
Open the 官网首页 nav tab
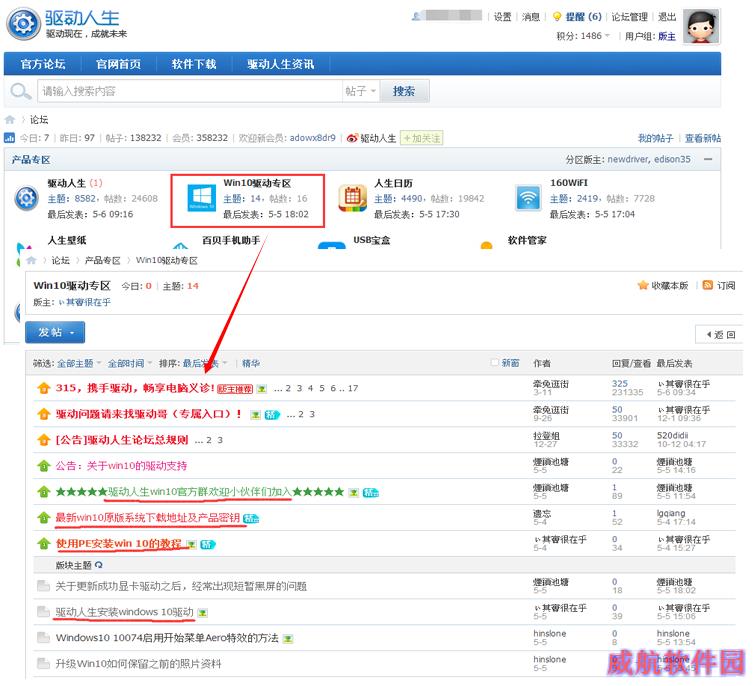tap(118, 64)
